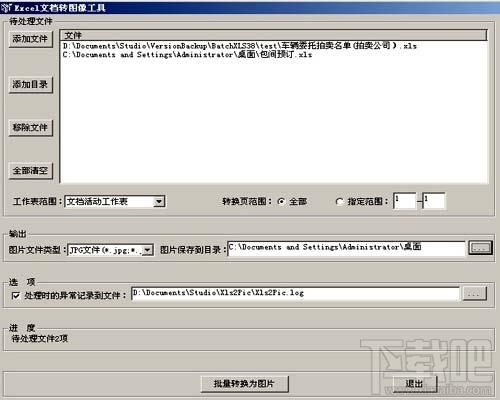Viewport: 500px width, 400px height.
Task: Click the 文件 column header
Action: click(273, 35)
